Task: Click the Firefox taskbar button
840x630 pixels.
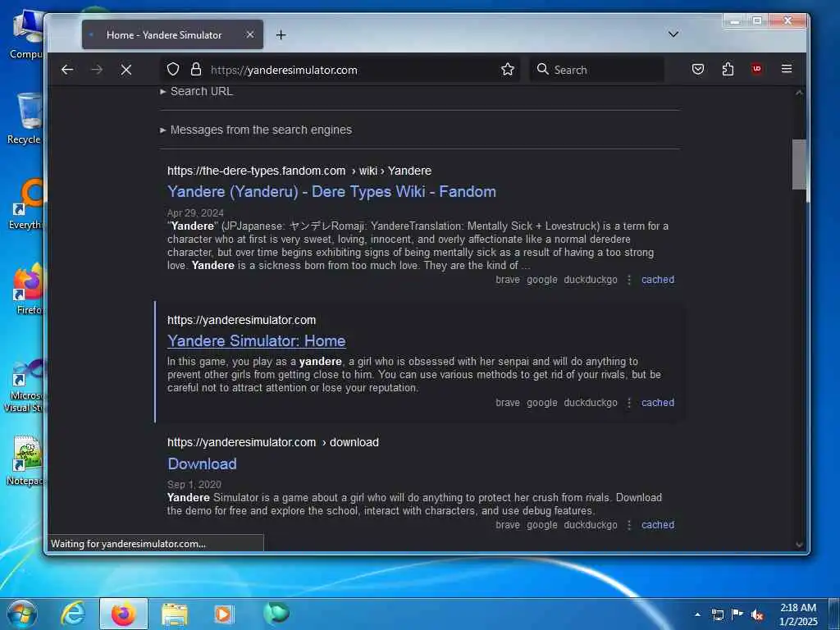Action: point(123,614)
